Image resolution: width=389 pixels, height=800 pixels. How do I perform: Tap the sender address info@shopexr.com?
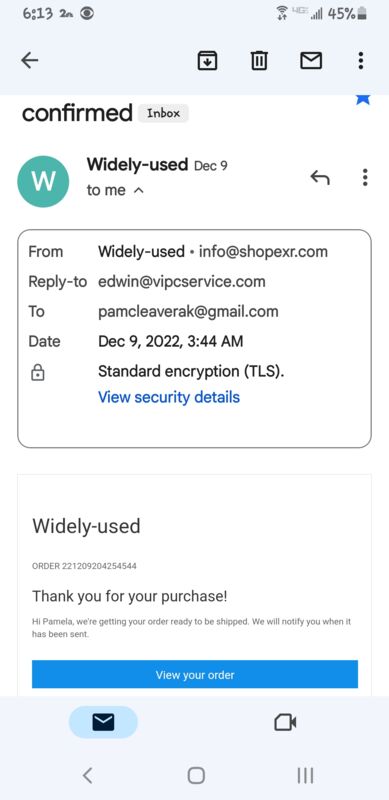click(x=263, y=252)
